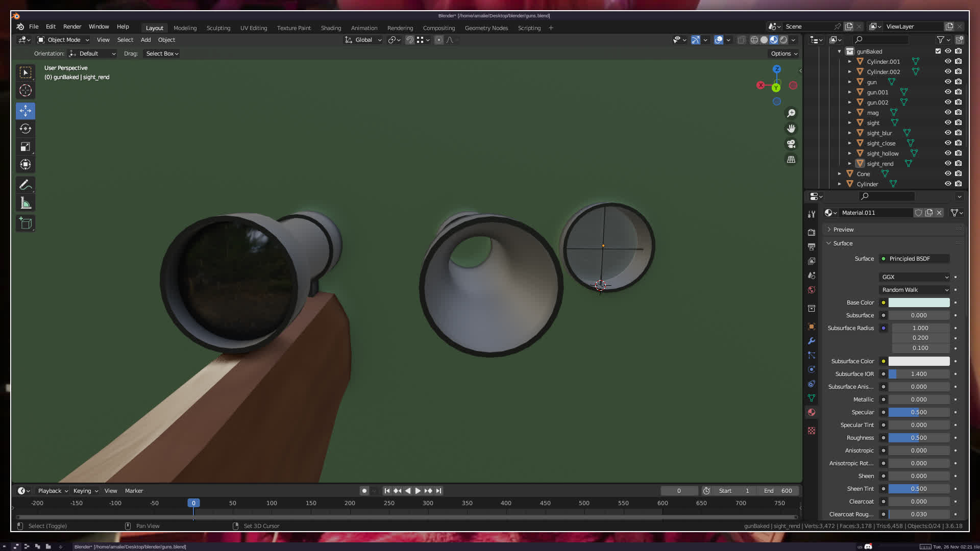
Task: Choose the Annotate pencil tool
Action: click(26, 185)
